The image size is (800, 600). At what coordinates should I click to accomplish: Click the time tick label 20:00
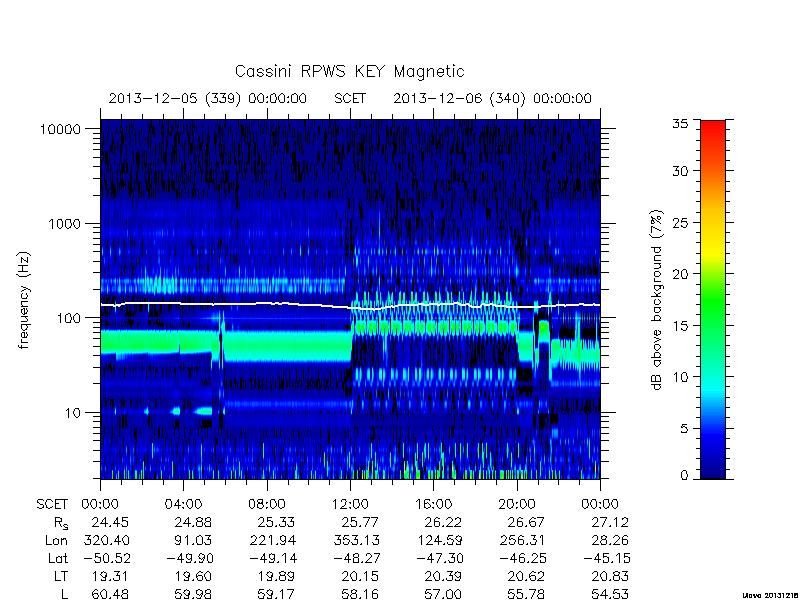(x=517, y=504)
